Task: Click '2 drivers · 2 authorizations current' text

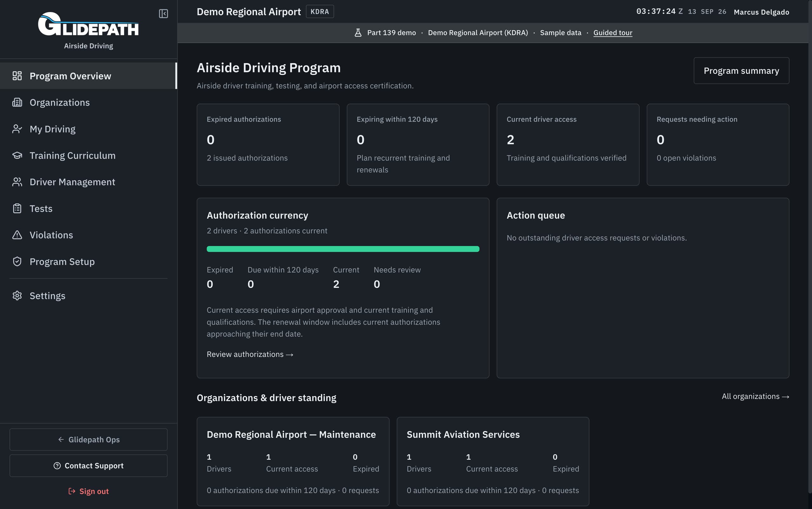Action: coord(267,231)
